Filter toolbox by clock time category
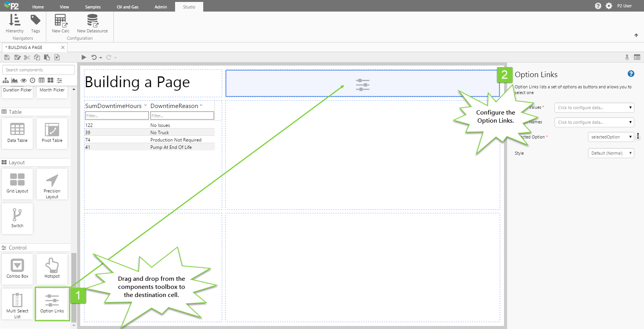 pyautogui.click(x=33, y=80)
